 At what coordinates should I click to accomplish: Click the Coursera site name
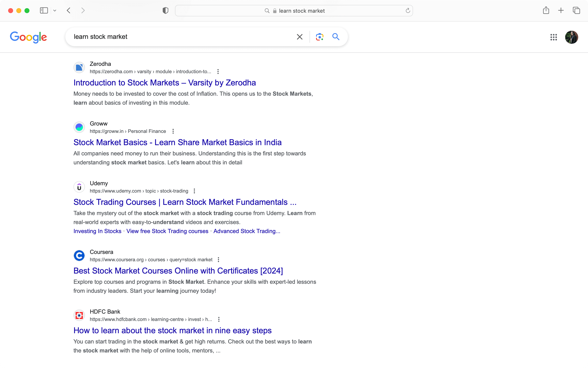(101, 252)
